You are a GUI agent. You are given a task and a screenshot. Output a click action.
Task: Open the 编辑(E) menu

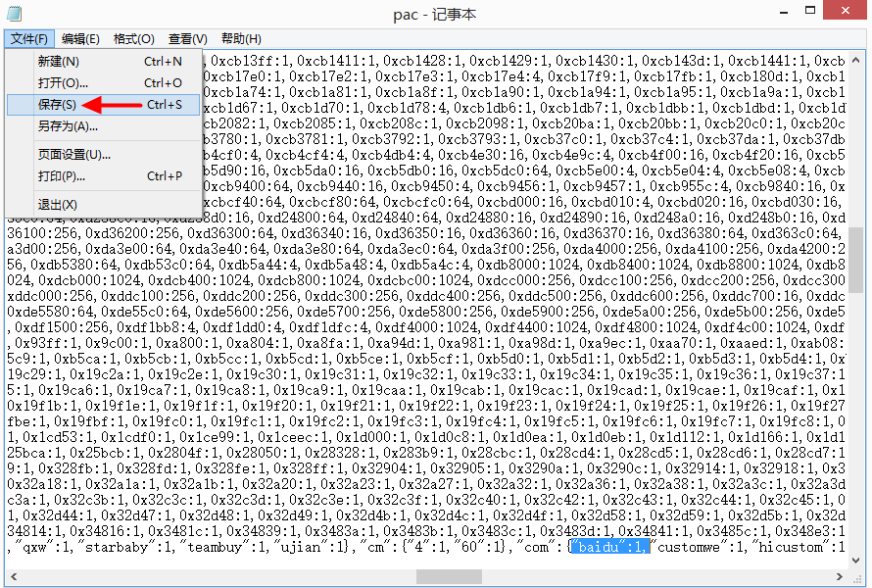pyautogui.click(x=80, y=39)
